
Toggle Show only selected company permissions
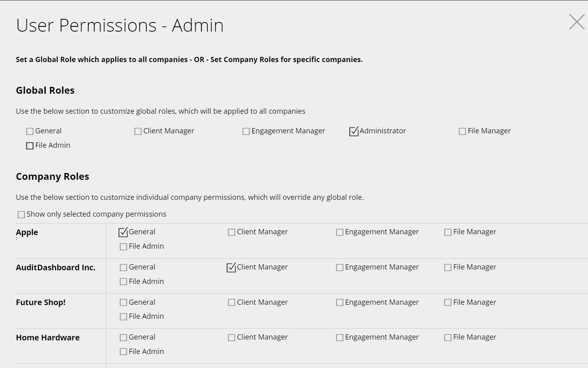point(21,215)
